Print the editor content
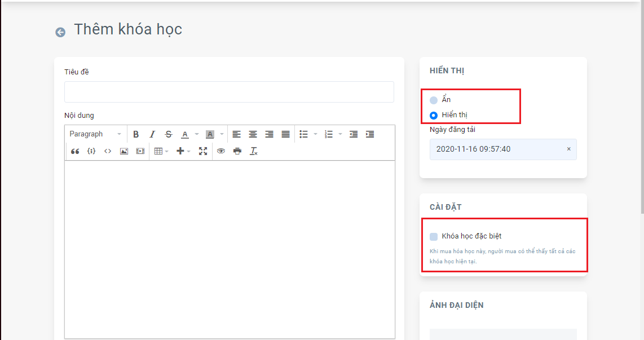 tap(237, 151)
